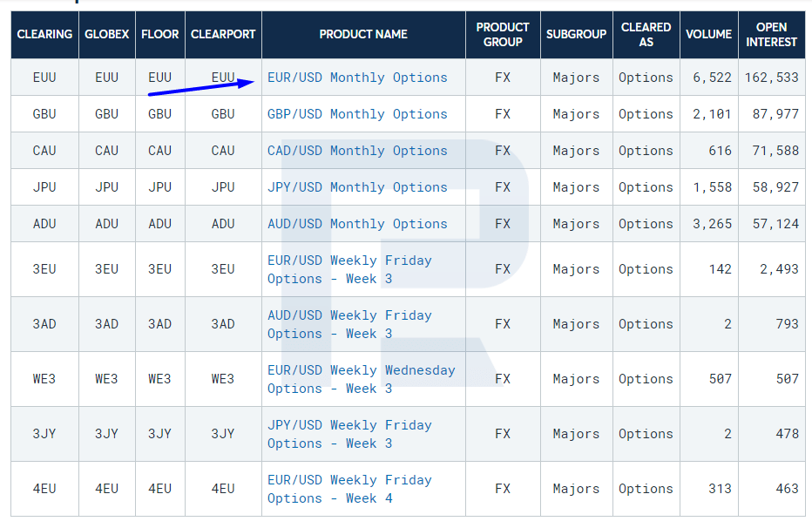812x528 pixels.
Task: Click volume value 2,101
Action: click(x=712, y=114)
